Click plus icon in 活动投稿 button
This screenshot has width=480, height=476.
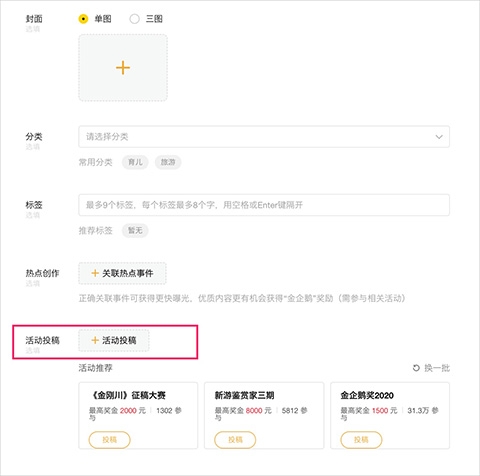coord(95,340)
